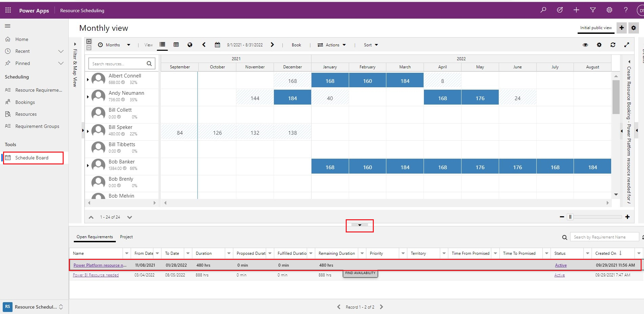The height and width of the screenshot is (314, 644).
Task: Open Resource Requirements in sidebar
Action: pos(39,90)
